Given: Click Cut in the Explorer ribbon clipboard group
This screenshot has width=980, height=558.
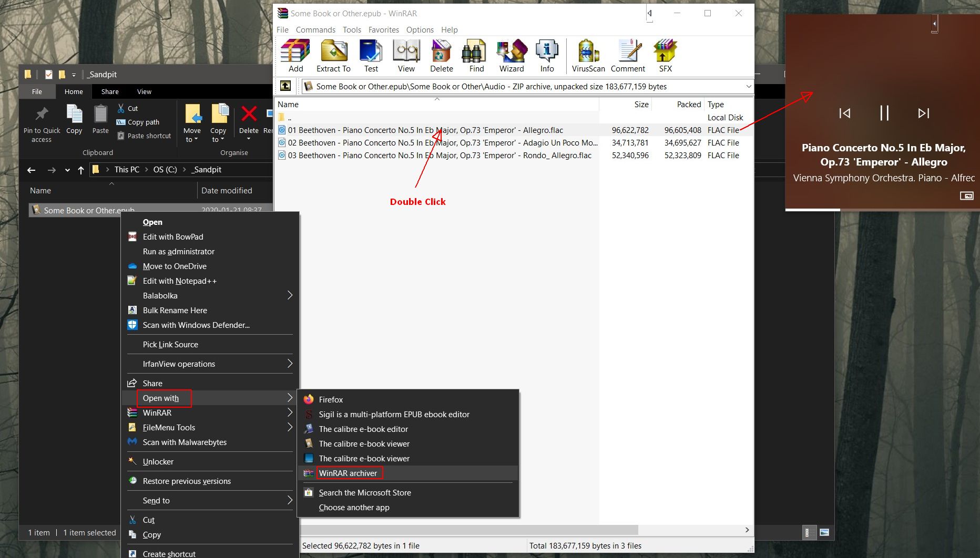Looking at the screenshot, I should coord(127,108).
